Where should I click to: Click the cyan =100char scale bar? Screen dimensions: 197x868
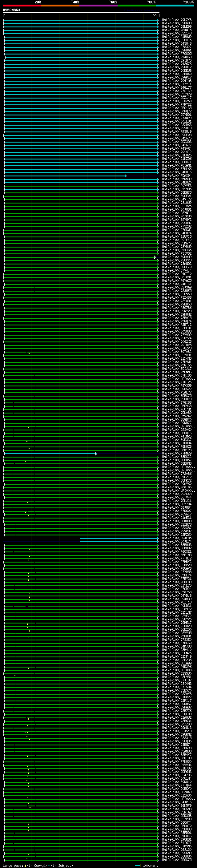pyautogui.click(x=137, y=866)
